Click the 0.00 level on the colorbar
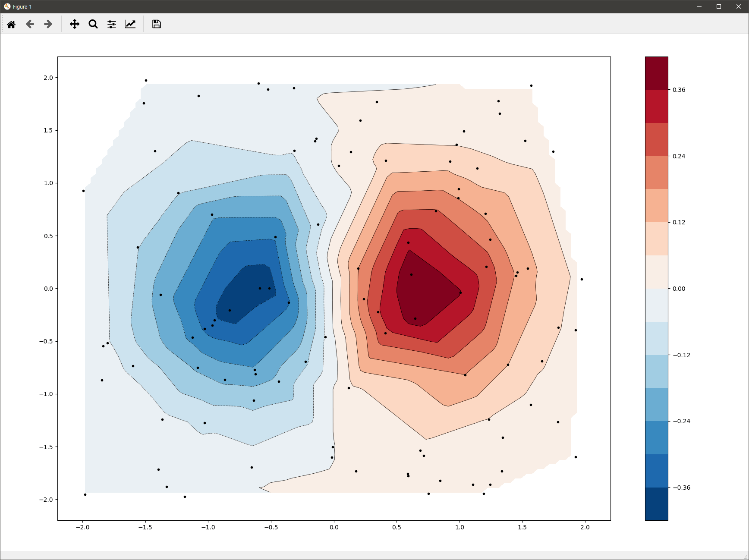The image size is (749, 560). point(656,289)
